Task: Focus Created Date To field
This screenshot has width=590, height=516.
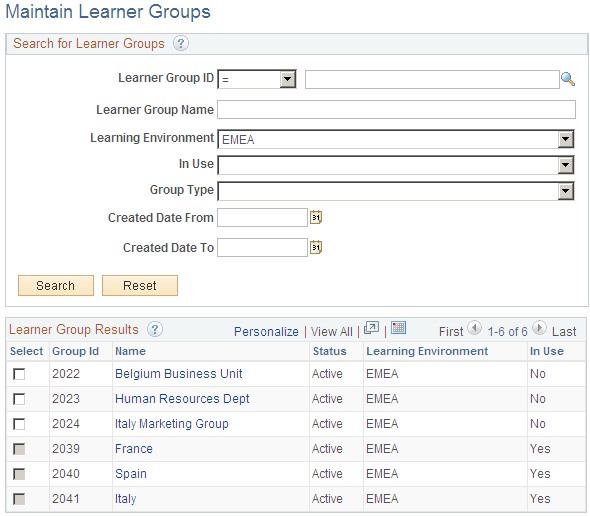Action: (262, 247)
